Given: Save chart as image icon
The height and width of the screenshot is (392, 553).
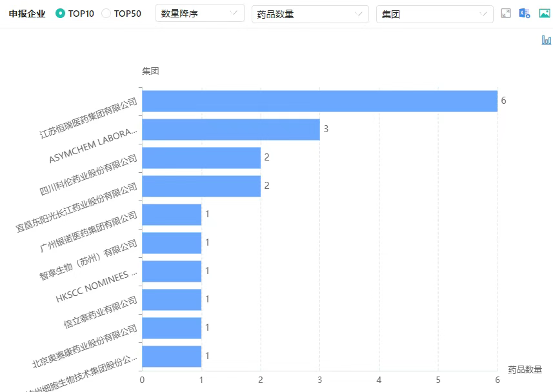Looking at the screenshot, I should click(545, 14).
